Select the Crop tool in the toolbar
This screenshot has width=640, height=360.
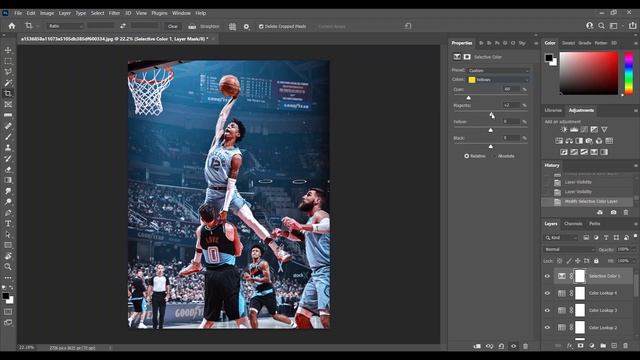click(8, 93)
